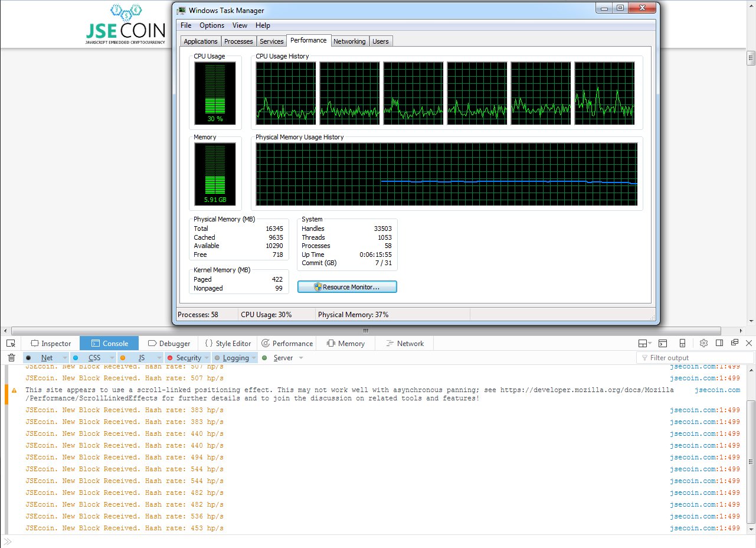
Task: Open the View menu in Task Manager
Action: (x=240, y=25)
